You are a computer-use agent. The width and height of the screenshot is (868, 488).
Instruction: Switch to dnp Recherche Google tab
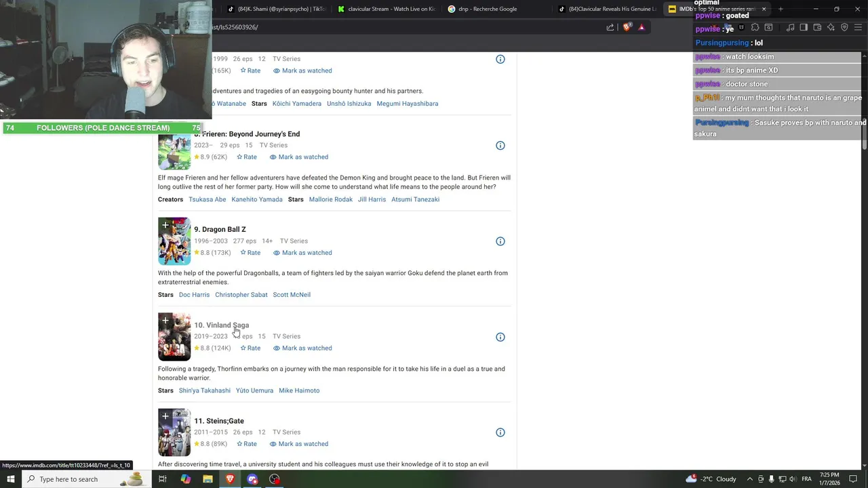pyautogui.click(x=497, y=9)
